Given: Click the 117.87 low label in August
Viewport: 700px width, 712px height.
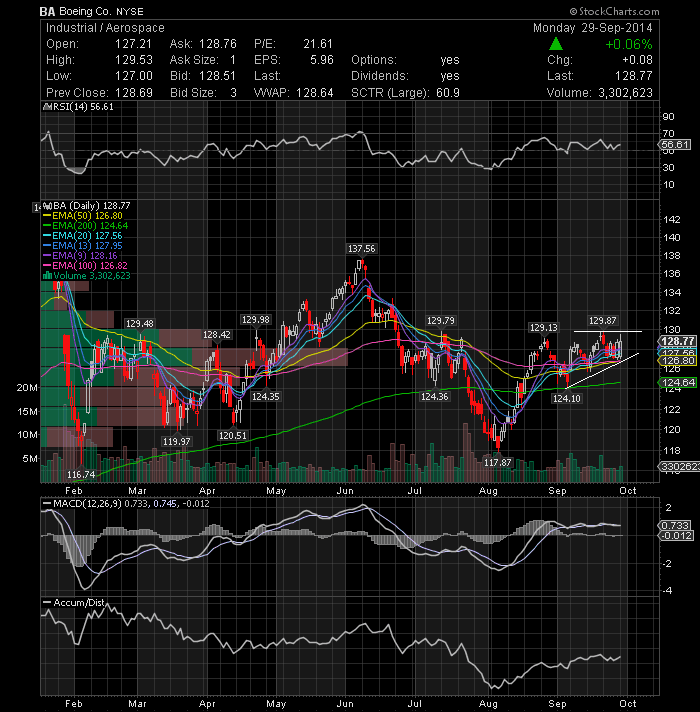Looking at the screenshot, I should (x=498, y=463).
